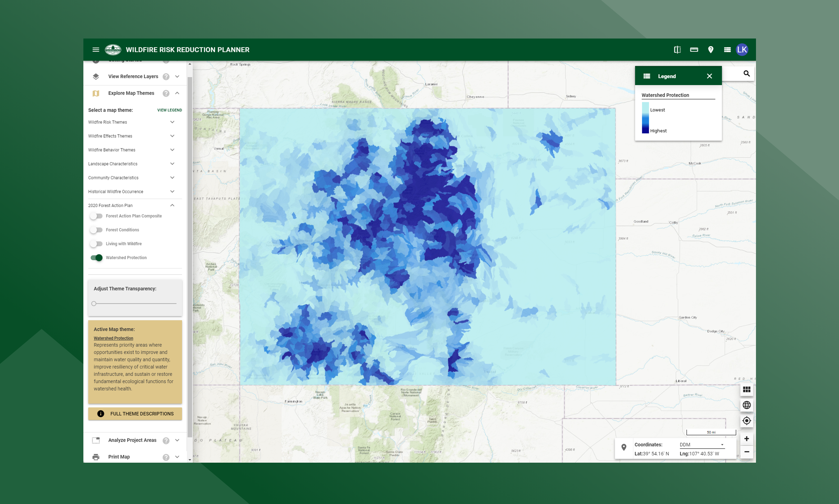Open the location pin tool in header
This screenshot has width=839, height=504.
click(710, 50)
